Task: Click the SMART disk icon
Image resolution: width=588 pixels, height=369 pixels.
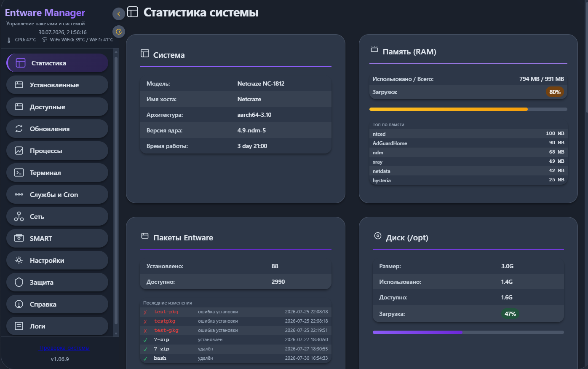Action: pyautogui.click(x=19, y=238)
